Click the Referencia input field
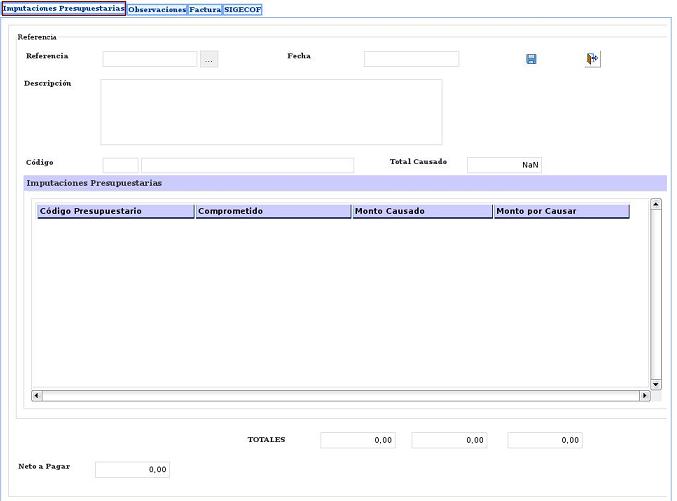Screen dimensions: 677x501 pos(150,59)
